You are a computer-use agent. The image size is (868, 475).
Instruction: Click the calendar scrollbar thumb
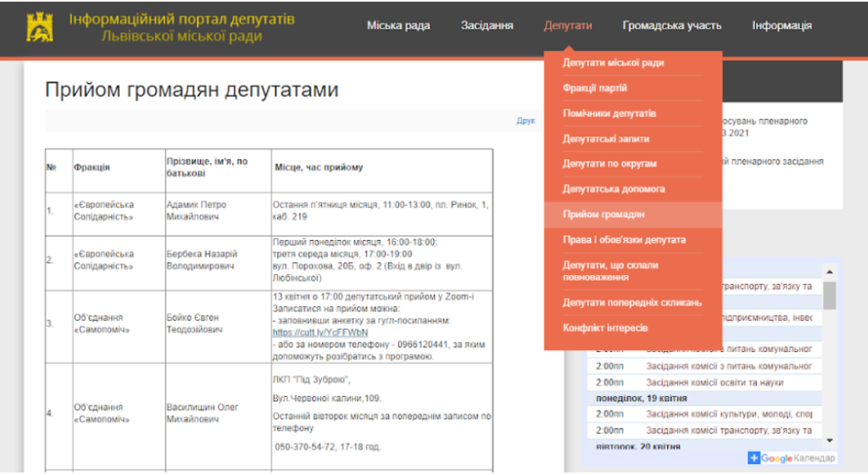[829, 295]
